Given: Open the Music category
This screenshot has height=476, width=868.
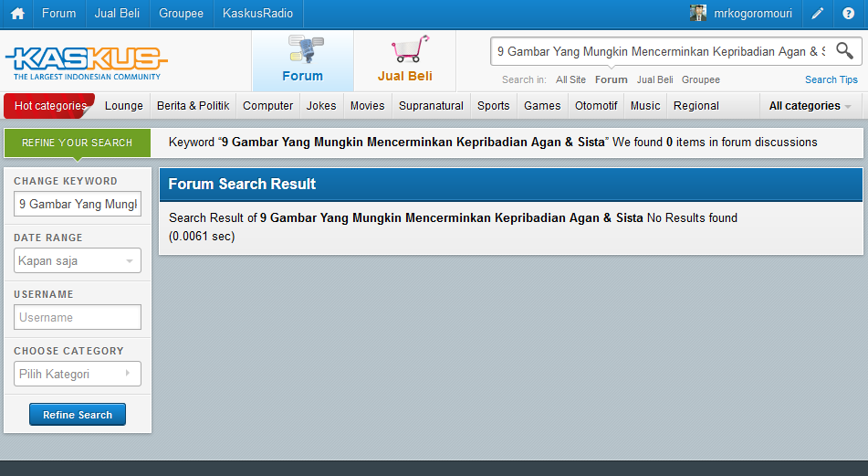Looking at the screenshot, I should pyautogui.click(x=645, y=106).
